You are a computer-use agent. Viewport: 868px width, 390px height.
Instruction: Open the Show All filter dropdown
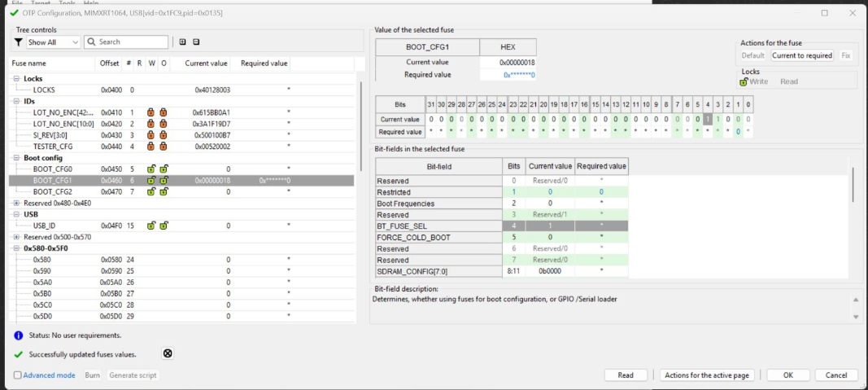[x=54, y=42]
